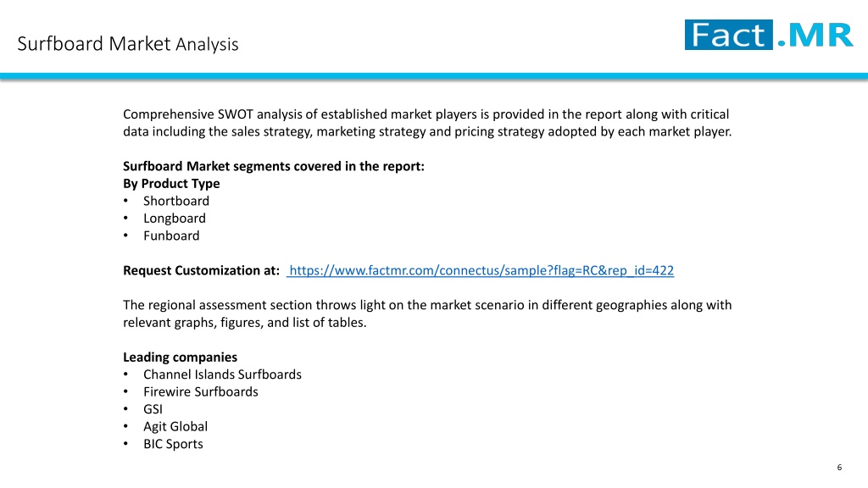
Task: Click the Funboard bullet item
Action: coord(171,236)
